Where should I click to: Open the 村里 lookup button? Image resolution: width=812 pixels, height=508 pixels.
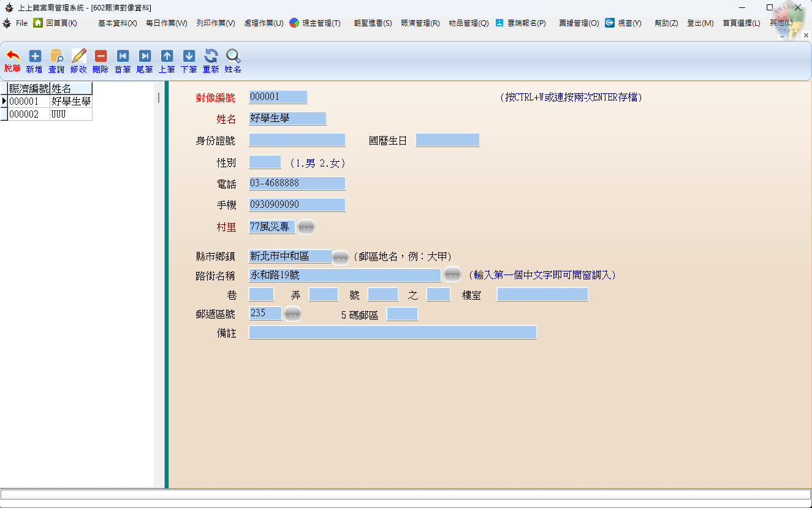tap(306, 227)
